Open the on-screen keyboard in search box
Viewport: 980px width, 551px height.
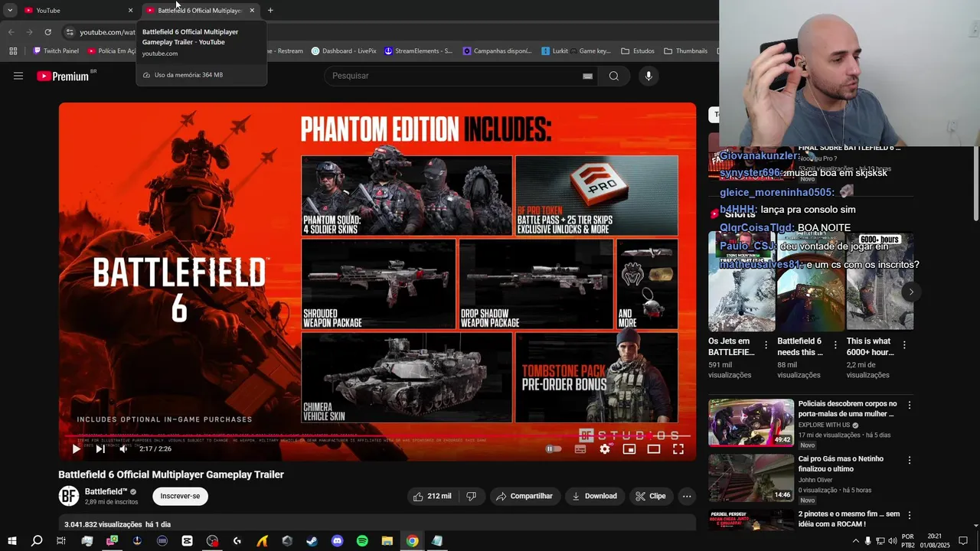587,76
